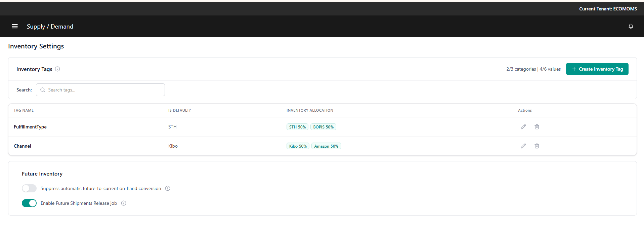The image size is (644, 227).
Task: Click the Inventory Allocation column header
Action: pos(310,110)
